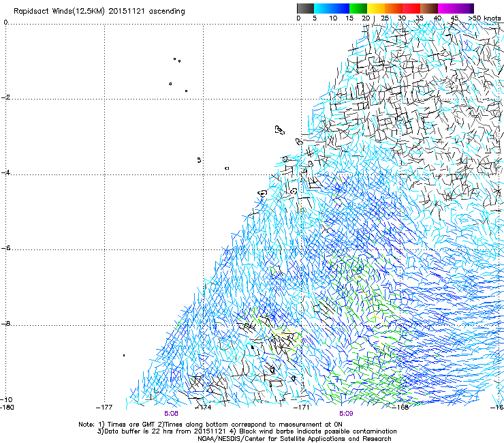The height and width of the screenshot is (443, 504).
Task: Click the latitude axis label '-6'
Action: click(x=5, y=248)
